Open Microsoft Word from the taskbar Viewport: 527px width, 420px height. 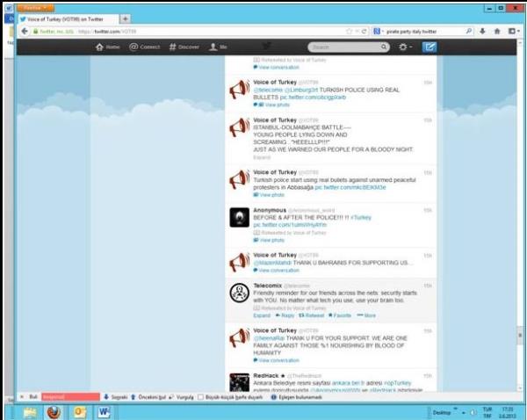coord(105,412)
